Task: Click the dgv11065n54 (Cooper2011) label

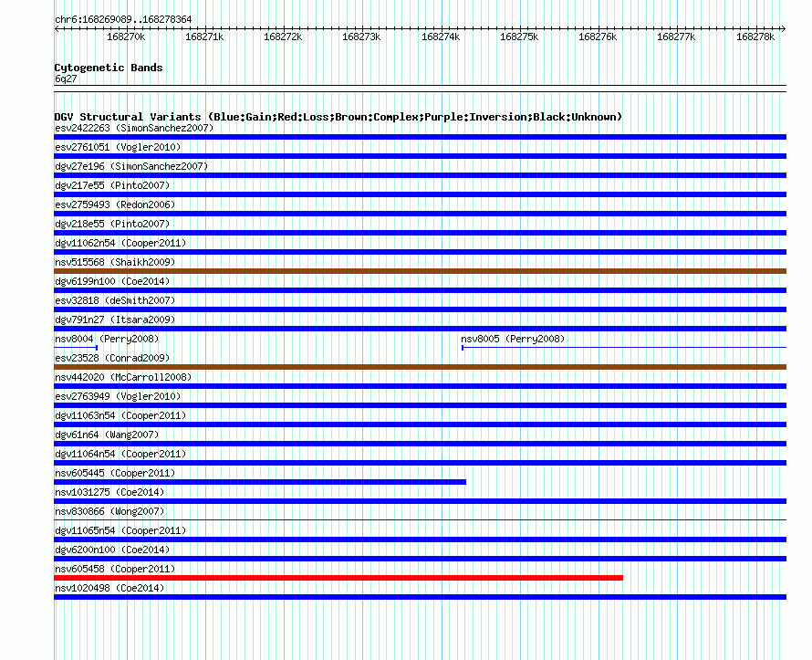Action: [x=120, y=530]
